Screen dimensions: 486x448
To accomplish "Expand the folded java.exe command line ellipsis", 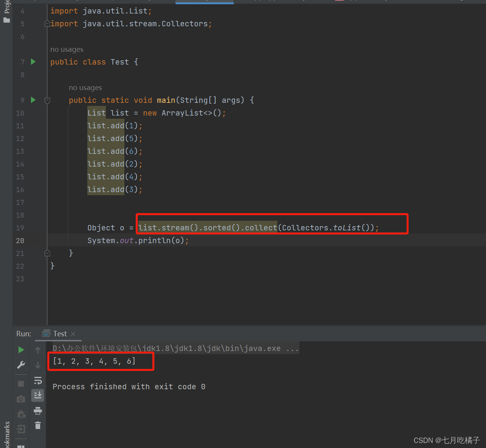I will 292,348.
